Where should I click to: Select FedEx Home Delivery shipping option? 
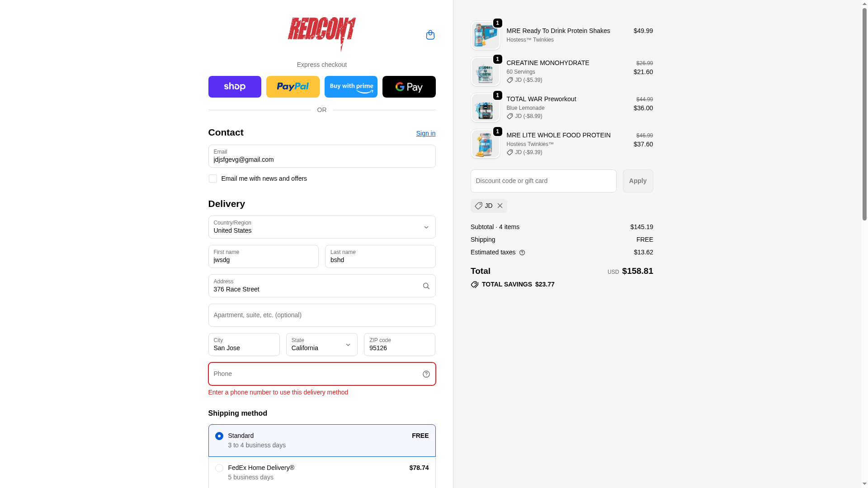(x=322, y=472)
